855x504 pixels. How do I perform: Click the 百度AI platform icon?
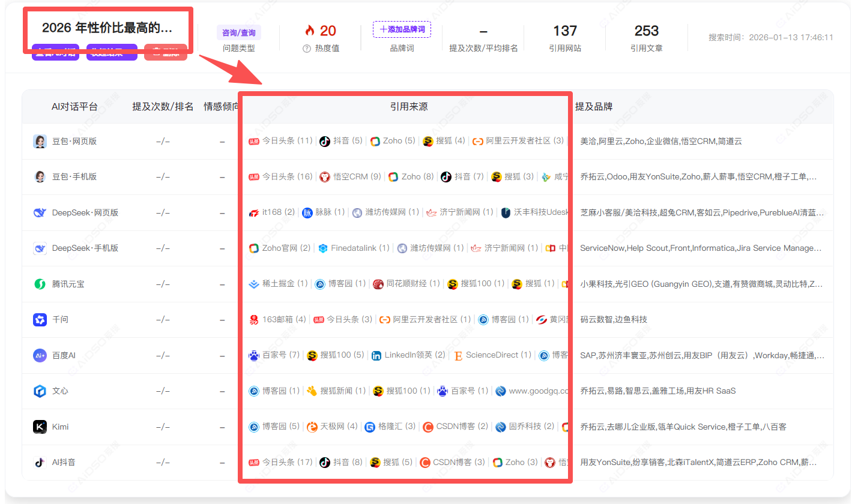pyautogui.click(x=40, y=355)
